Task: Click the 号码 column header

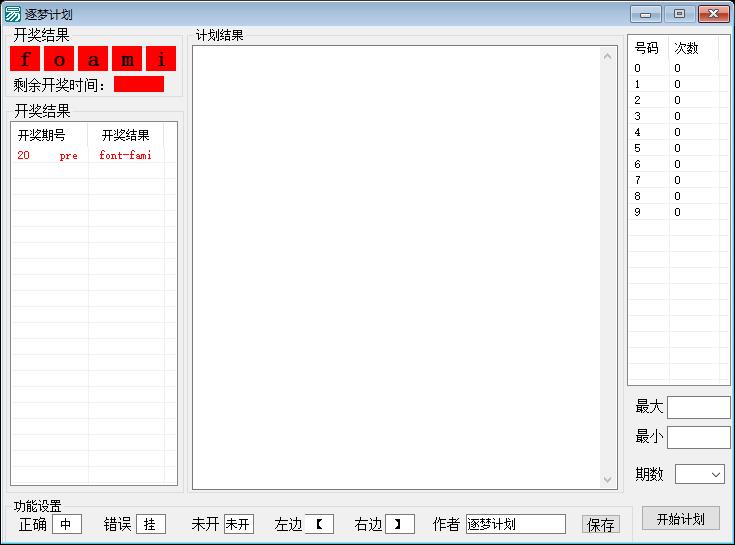Action: [x=648, y=48]
